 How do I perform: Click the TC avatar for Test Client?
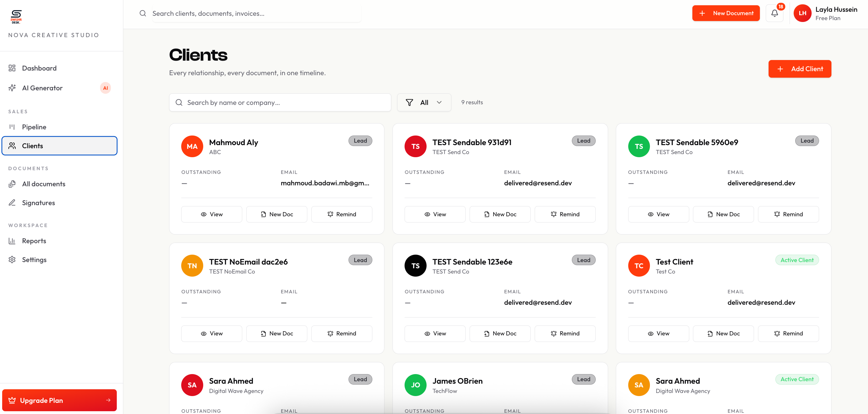click(x=639, y=265)
